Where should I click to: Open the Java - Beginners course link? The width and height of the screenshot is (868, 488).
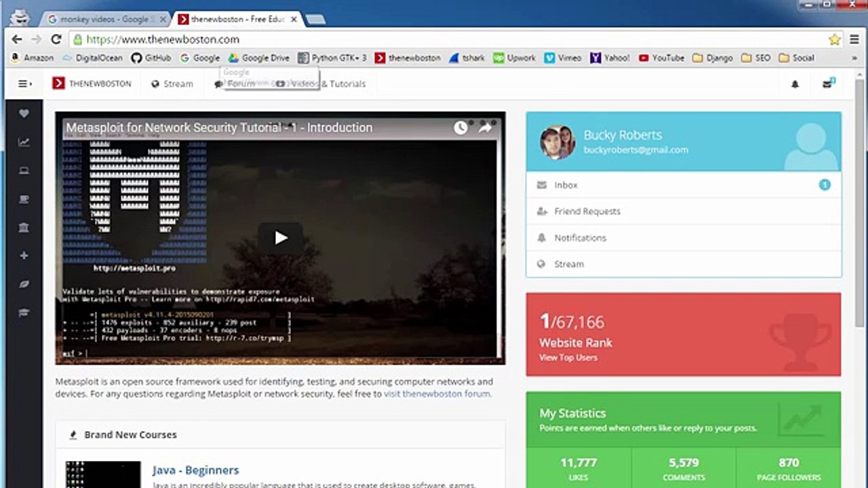pos(195,470)
